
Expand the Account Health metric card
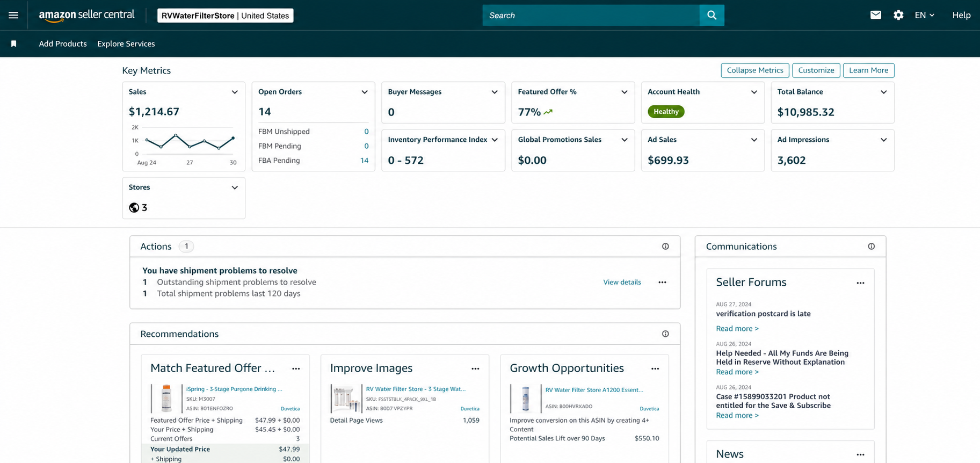(754, 92)
